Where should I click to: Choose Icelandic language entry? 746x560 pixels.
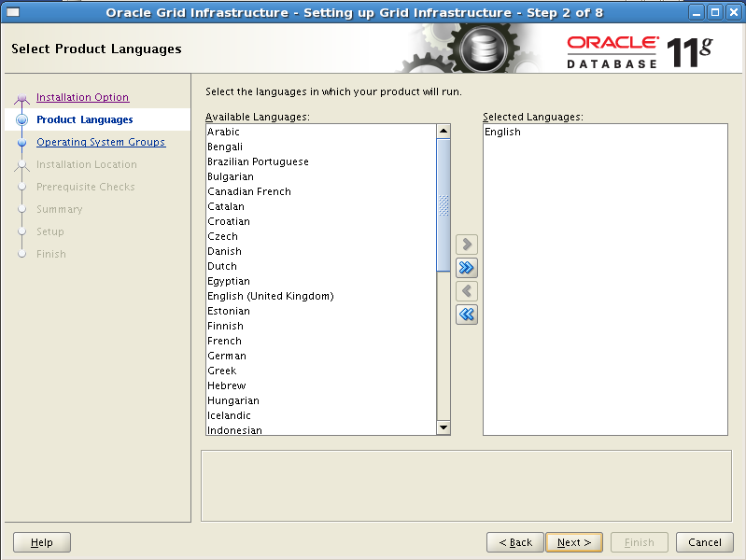(321, 415)
